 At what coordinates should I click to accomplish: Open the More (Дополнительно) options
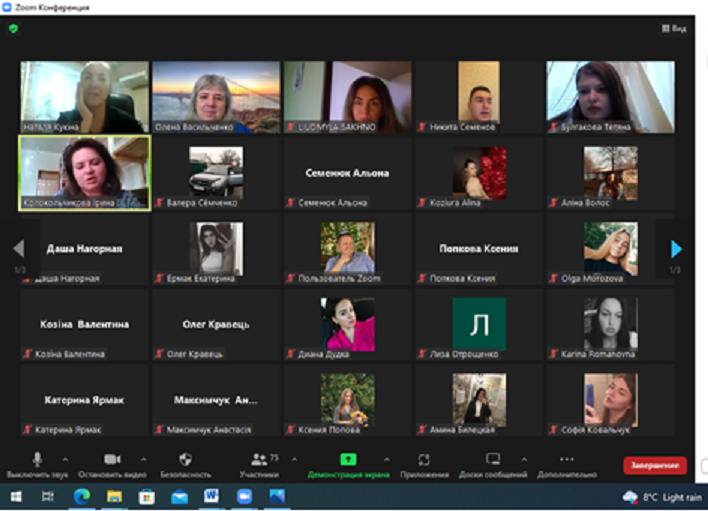point(566,459)
